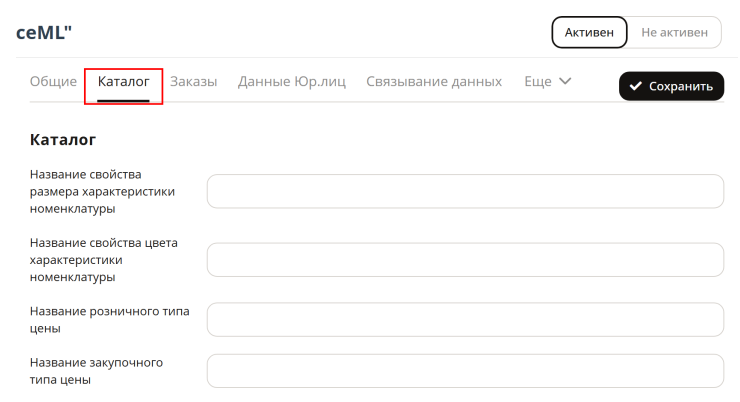Click label Название свойства размера характеристики номенклатуры

[x=102, y=191]
